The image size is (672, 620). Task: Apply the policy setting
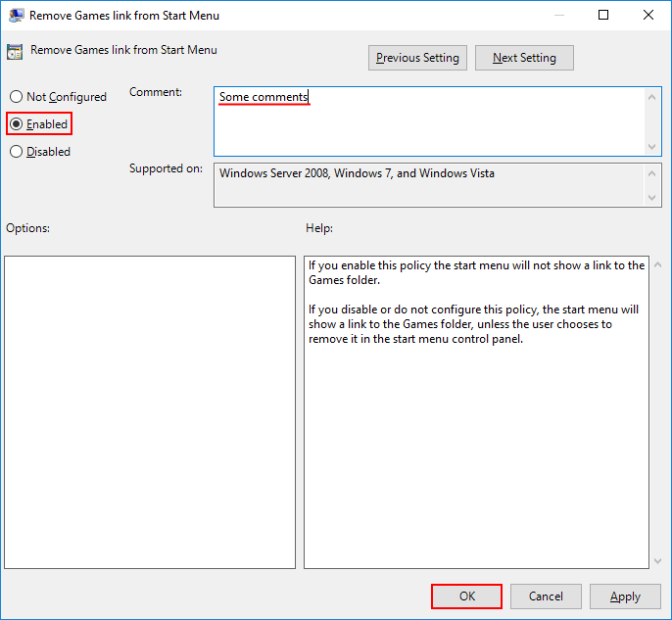coord(625,596)
